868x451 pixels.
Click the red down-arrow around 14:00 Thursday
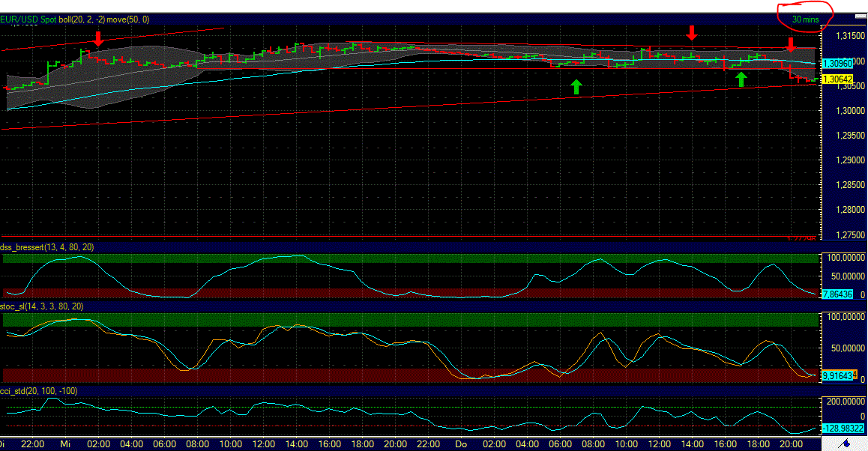(x=693, y=34)
